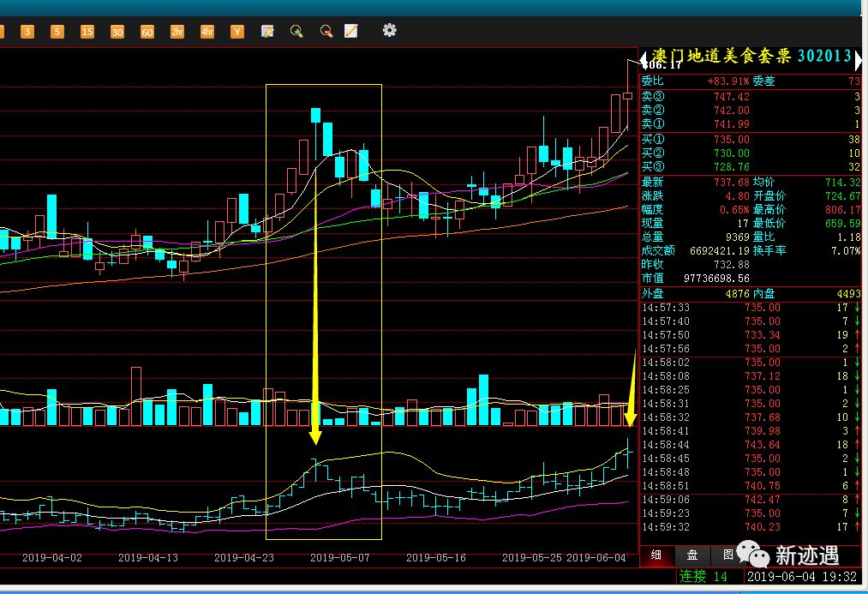Select the Y period button
Viewport: 868px width, 594px height.
(x=237, y=32)
